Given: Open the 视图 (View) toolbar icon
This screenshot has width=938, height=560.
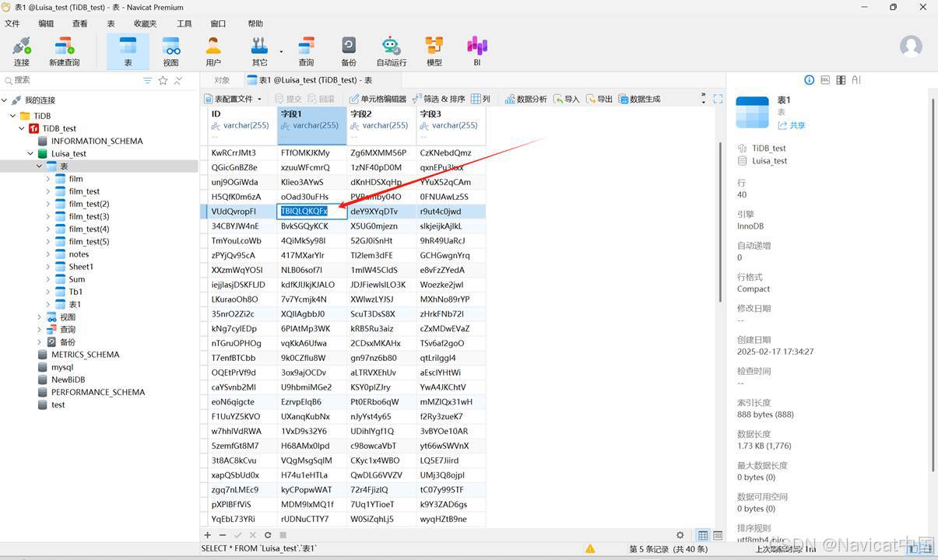Looking at the screenshot, I should click(170, 51).
